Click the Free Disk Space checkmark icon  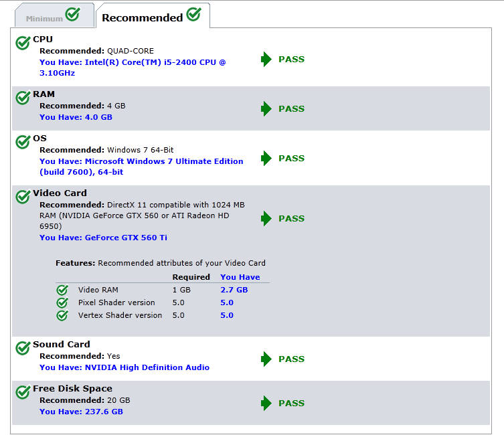pos(23,393)
